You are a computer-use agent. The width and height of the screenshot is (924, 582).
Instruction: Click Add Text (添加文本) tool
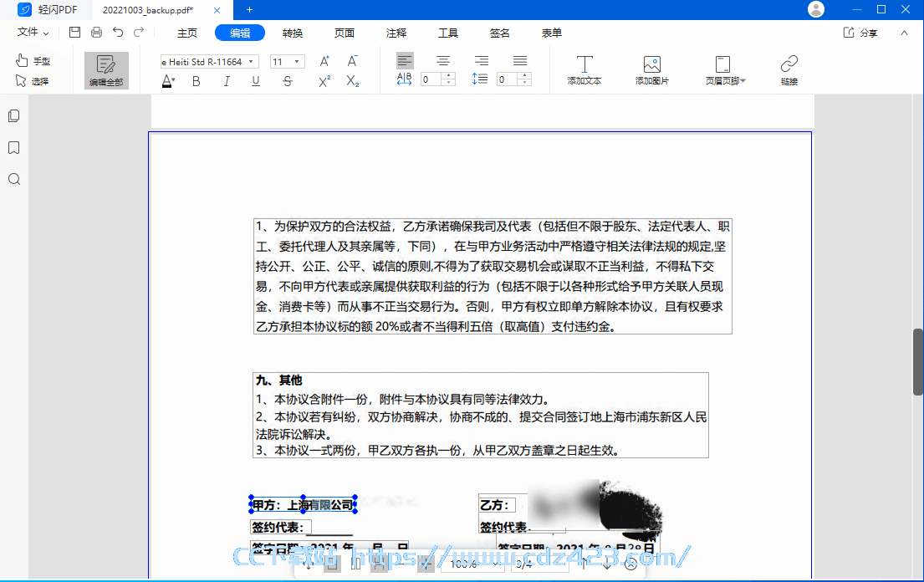(585, 70)
